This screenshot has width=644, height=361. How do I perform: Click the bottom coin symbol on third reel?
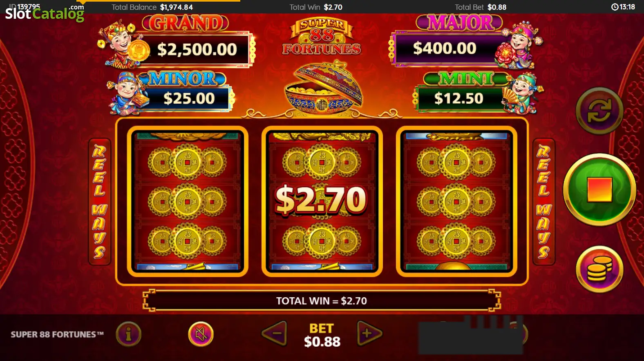coord(456,242)
